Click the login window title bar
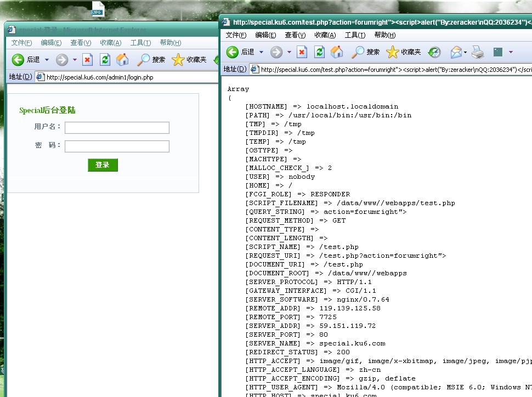The width and height of the screenshot is (532, 397). click(x=112, y=30)
